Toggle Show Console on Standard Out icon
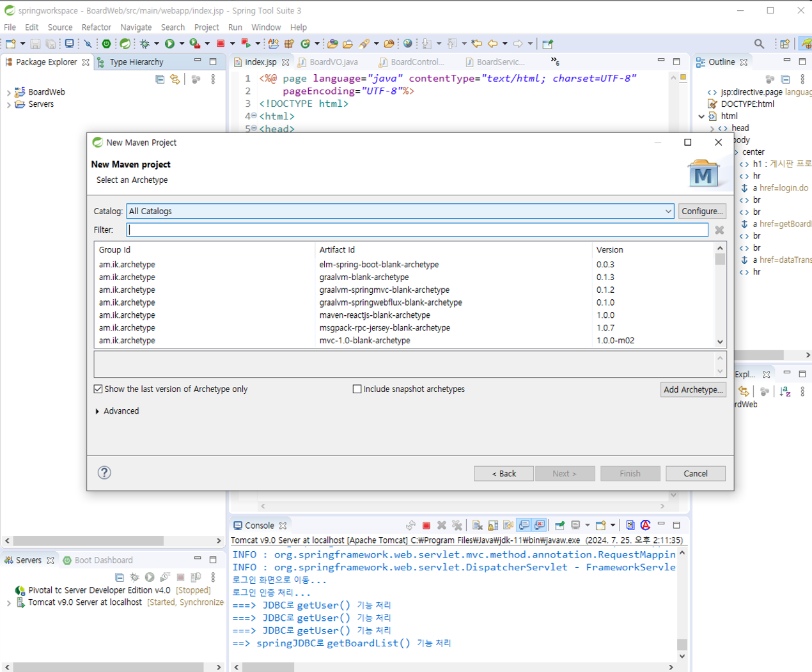 (524, 526)
